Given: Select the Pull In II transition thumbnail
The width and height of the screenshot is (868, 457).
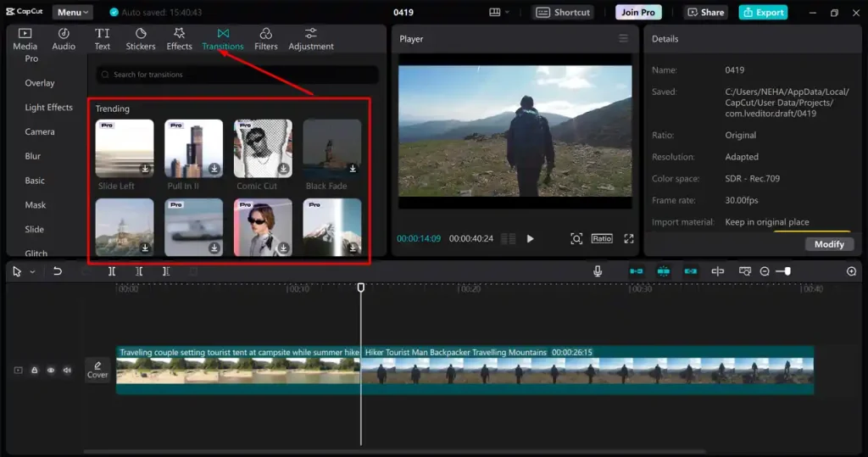Looking at the screenshot, I should (x=194, y=148).
